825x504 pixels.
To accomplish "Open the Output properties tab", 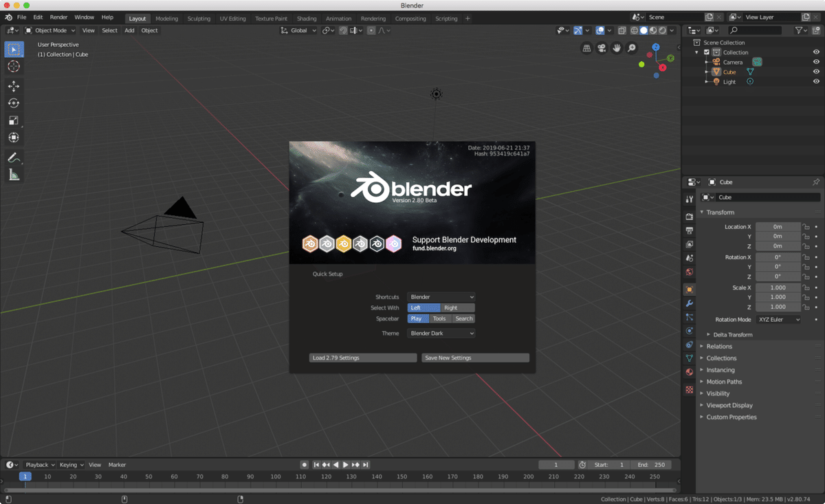I will point(689,230).
